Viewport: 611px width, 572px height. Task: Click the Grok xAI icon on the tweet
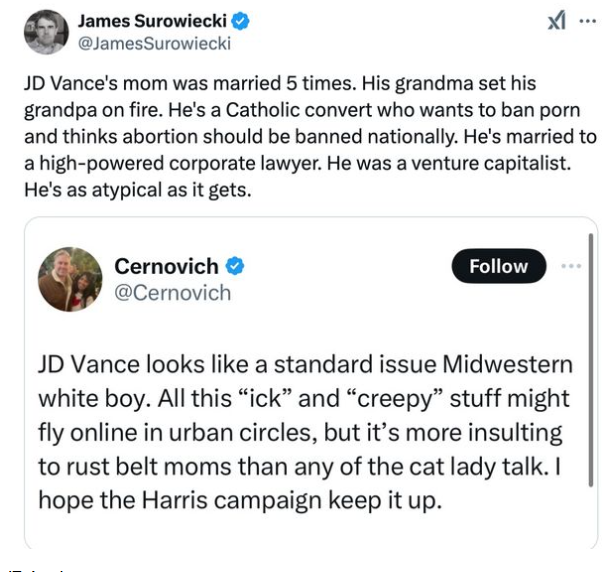tap(556, 21)
